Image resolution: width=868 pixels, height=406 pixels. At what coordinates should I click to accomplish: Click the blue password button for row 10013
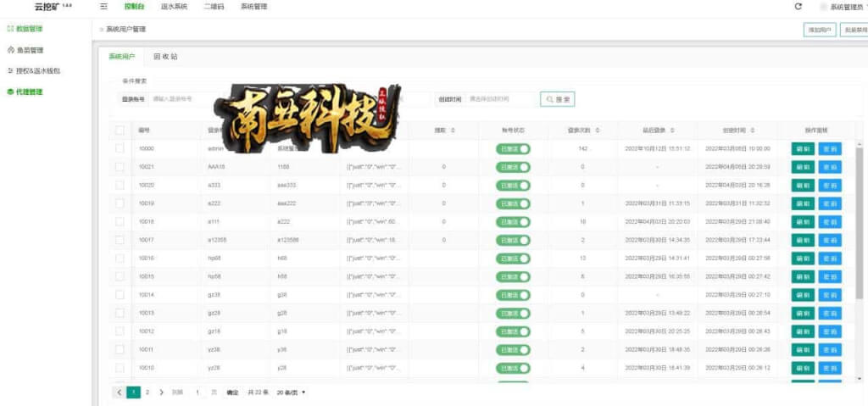[x=830, y=313]
